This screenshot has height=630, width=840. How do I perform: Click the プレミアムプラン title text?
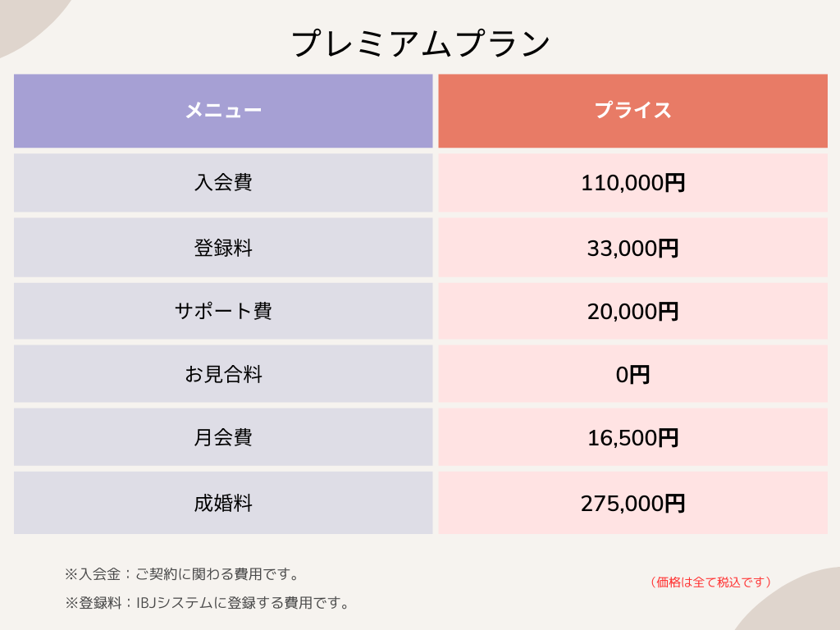pyautogui.click(x=420, y=43)
